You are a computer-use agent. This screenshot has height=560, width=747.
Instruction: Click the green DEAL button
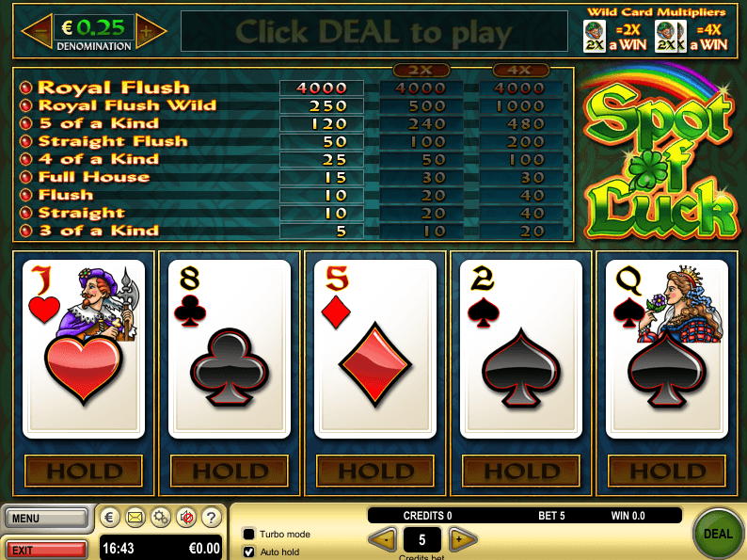click(x=718, y=534)
